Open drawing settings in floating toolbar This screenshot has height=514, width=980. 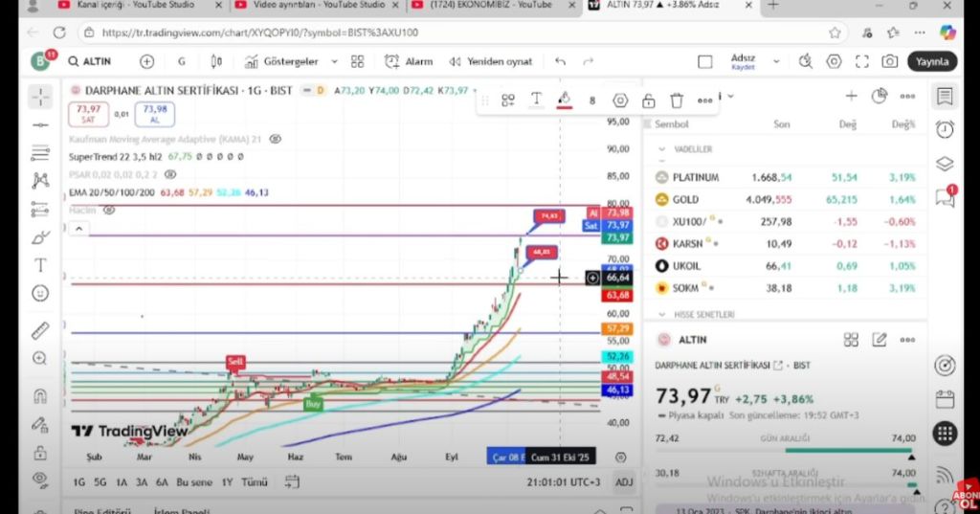(x=620, y=101)
